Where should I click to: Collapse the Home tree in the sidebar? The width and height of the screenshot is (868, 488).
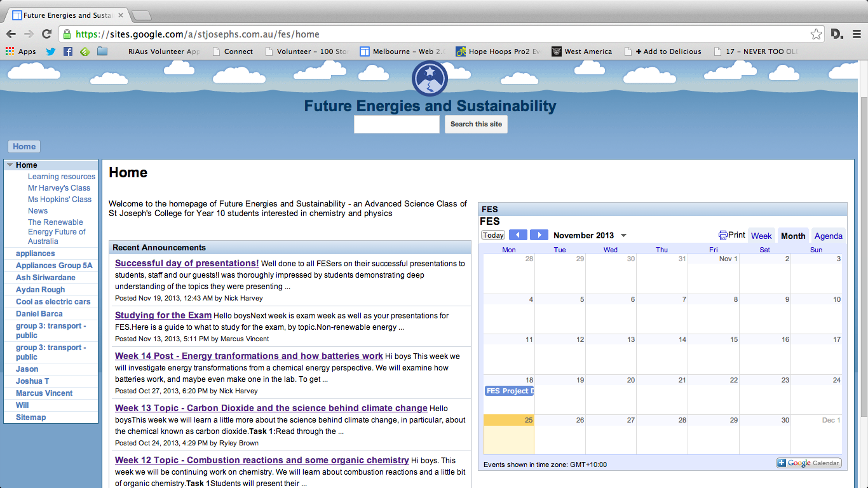point(10,165)
